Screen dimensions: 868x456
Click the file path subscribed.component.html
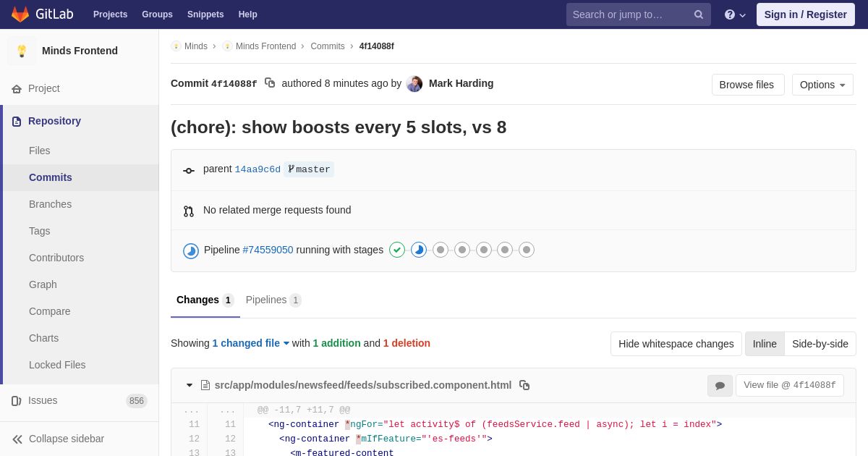pyautogui.click(x=363, y=385)
